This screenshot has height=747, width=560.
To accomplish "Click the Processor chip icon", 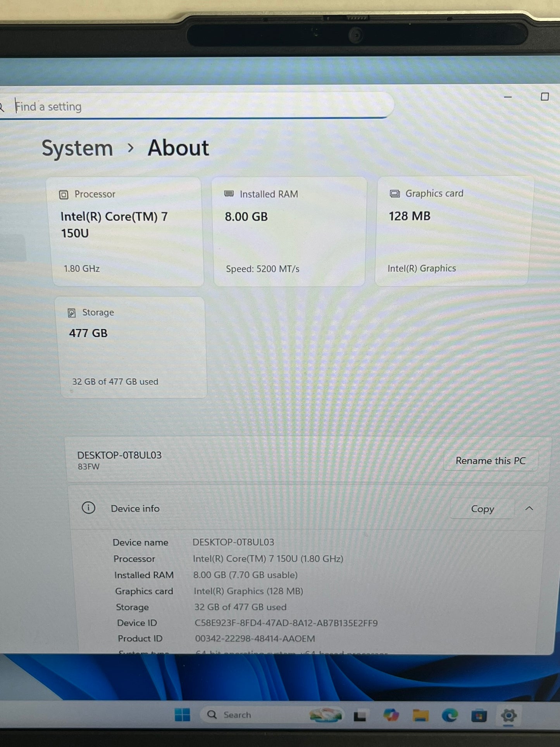I will pyautogui.click(x=64, y=195).
